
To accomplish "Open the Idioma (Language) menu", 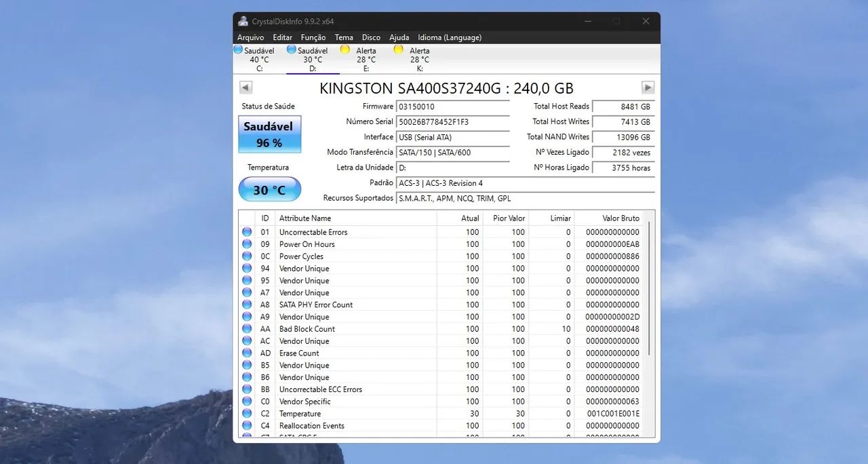I will [x=450, y=37].
